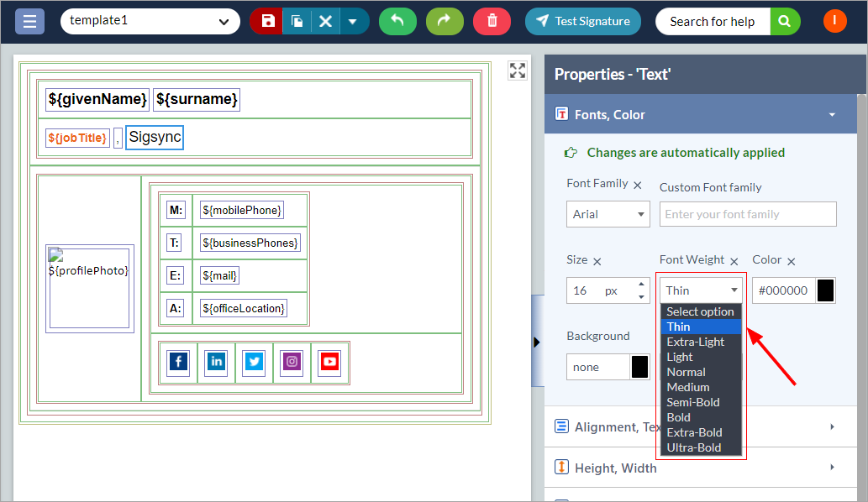Image resolution: width=868 pixels, height=502 pixels.
Task: Click the redo arrow button
Action: [445, 21]
